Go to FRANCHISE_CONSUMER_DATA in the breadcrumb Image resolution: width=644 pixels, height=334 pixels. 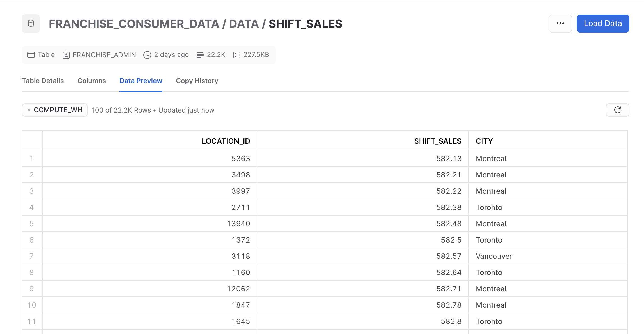point(134,24)
